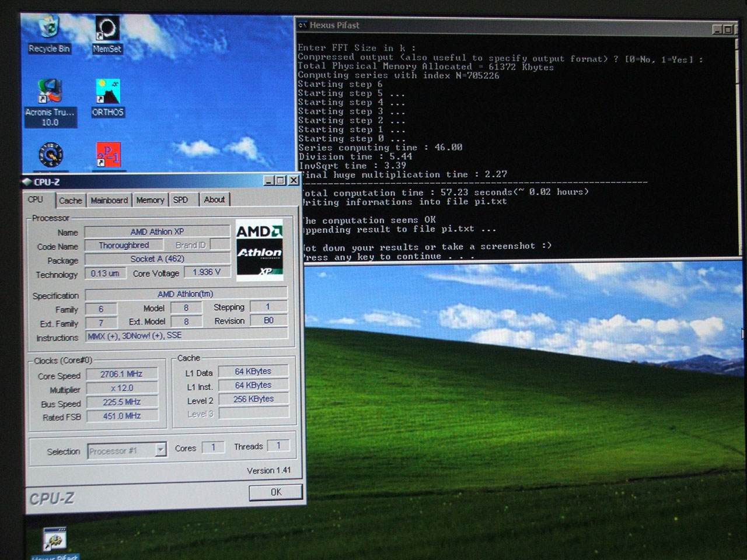Click the empty Level 3 cache field
The height and width of the screenshot is (560, 747).
pyautogui.click(x=253, y=413)
